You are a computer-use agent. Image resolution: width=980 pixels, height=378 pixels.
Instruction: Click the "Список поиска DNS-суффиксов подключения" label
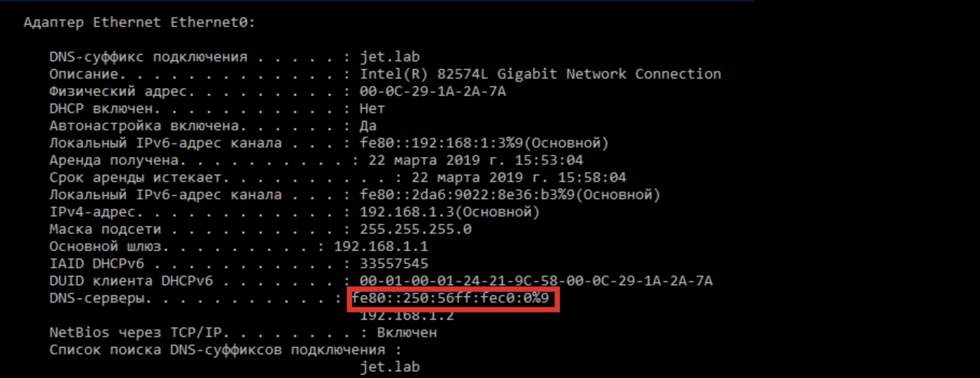pos(217,350)
